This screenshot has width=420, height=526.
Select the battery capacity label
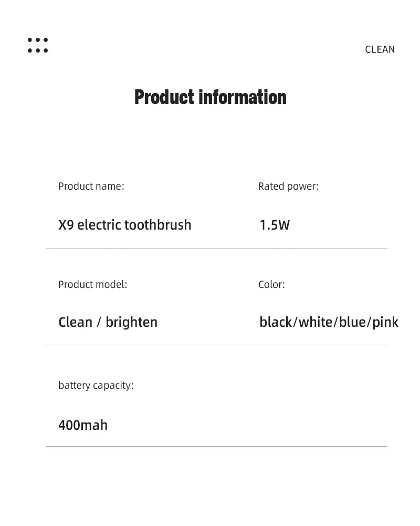96,386
